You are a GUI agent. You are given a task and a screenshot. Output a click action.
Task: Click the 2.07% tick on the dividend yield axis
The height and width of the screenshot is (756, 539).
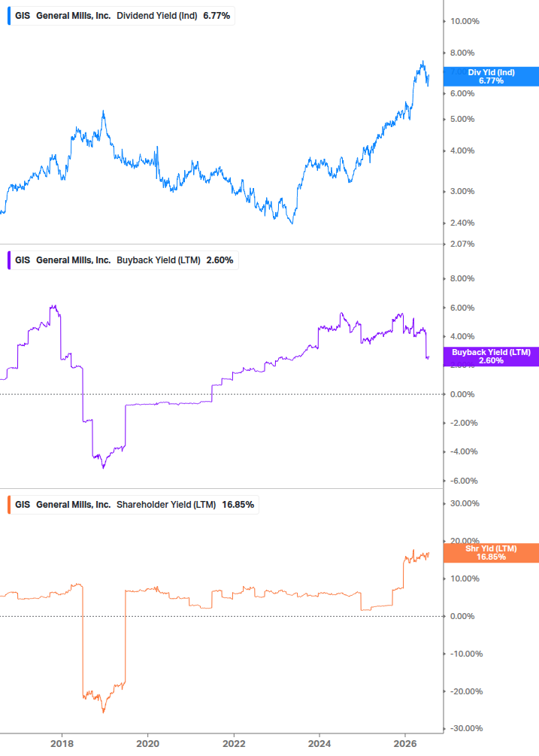[462, 244]
